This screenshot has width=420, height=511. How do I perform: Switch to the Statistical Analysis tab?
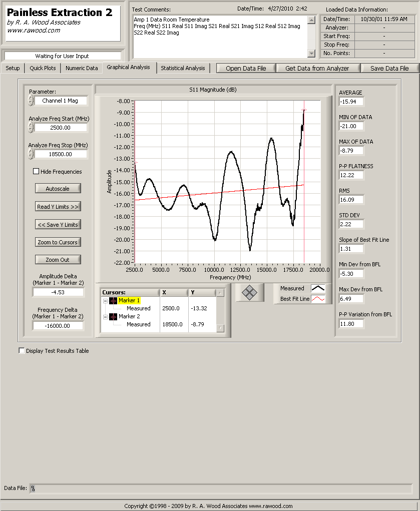[x=183, y=68]
